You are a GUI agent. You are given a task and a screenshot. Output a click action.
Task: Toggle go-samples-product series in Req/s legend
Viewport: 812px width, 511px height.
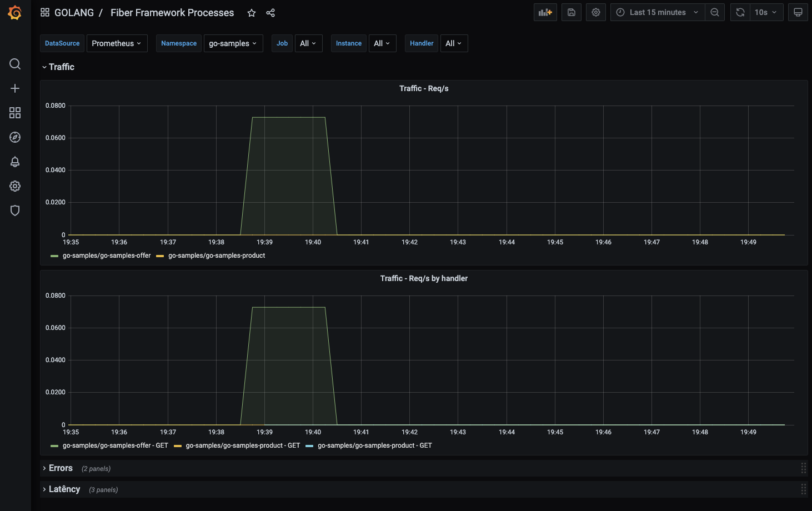[217, 255]
